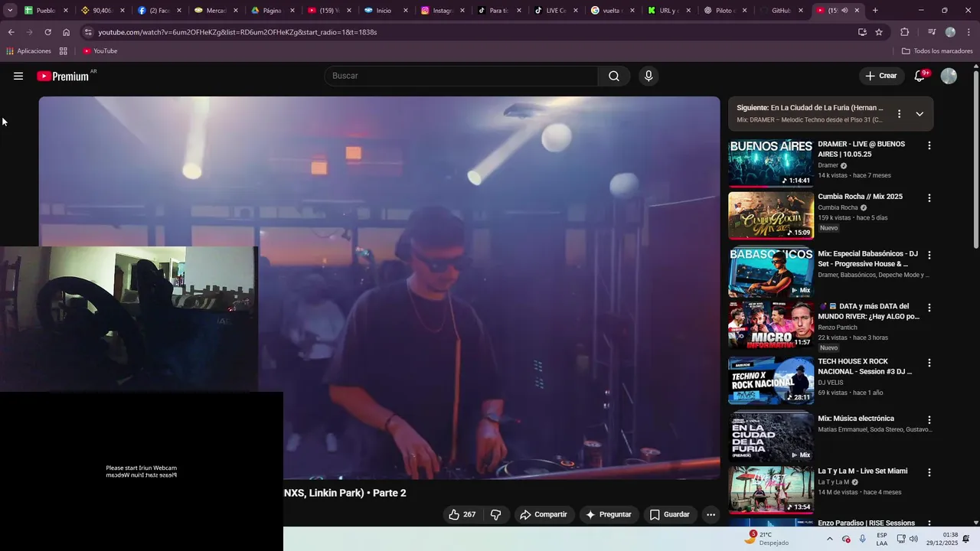Open the Cumbia Rocha Mix 2025 thumbnail
This screenshot has height=551, width=980.
[x=770, y=215]
